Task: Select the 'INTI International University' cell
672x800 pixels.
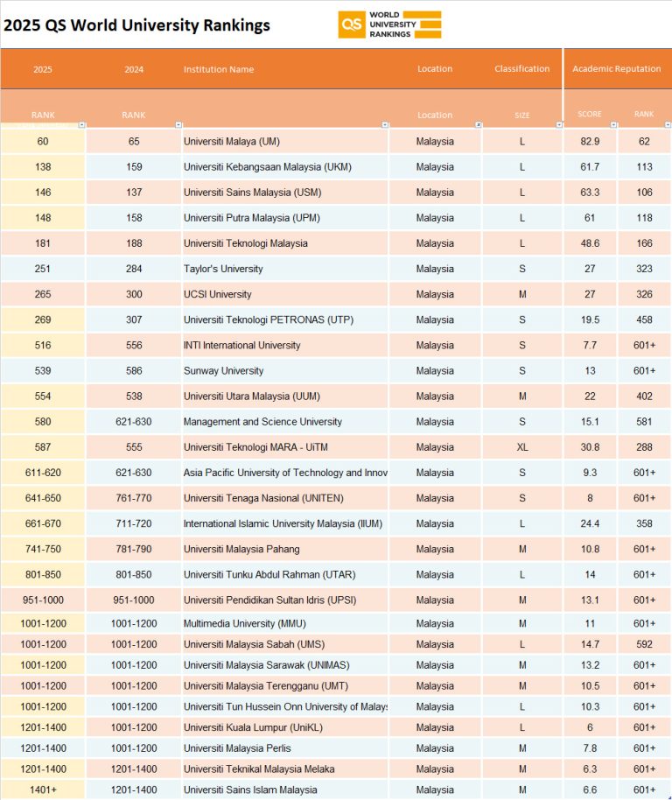Action: [285, 346]
